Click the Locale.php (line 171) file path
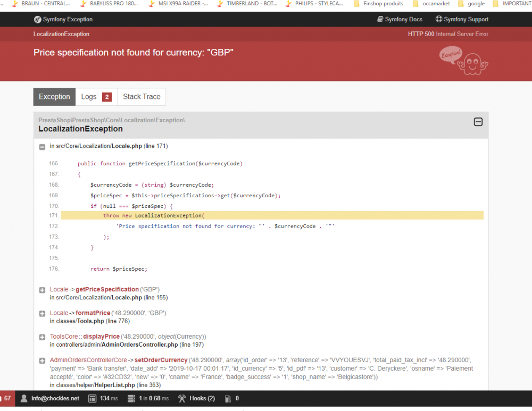Screen dimensions: 532x411 click(x=109, y=146)
